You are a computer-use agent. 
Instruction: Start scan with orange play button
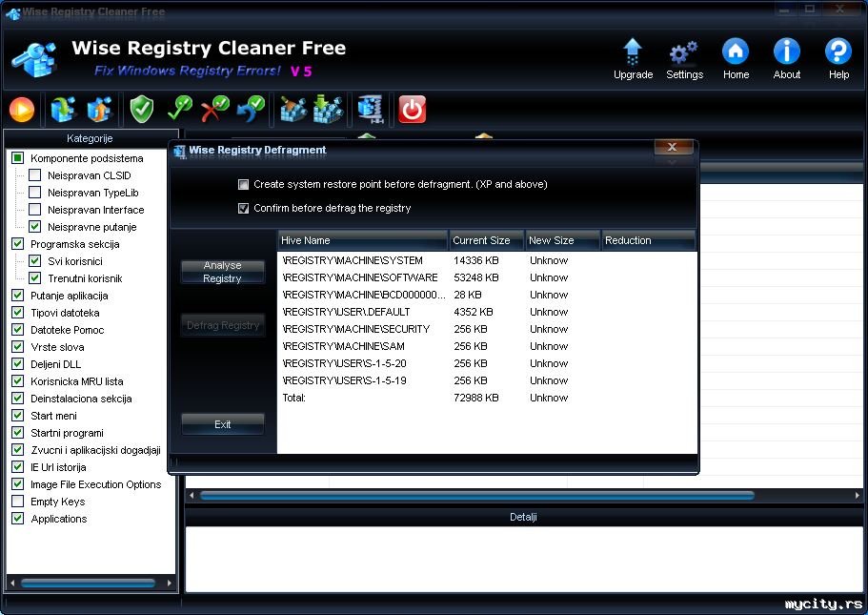coord(22,110)
